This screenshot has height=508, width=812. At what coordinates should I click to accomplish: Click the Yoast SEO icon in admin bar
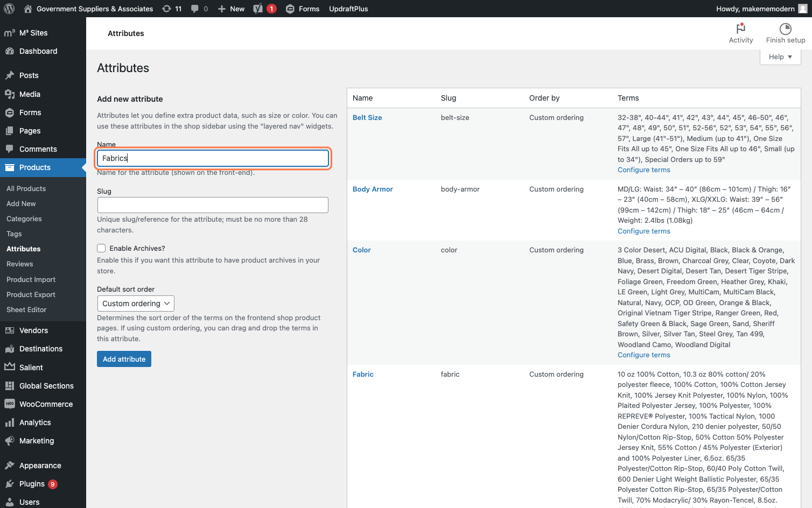(x=258, y=9)
